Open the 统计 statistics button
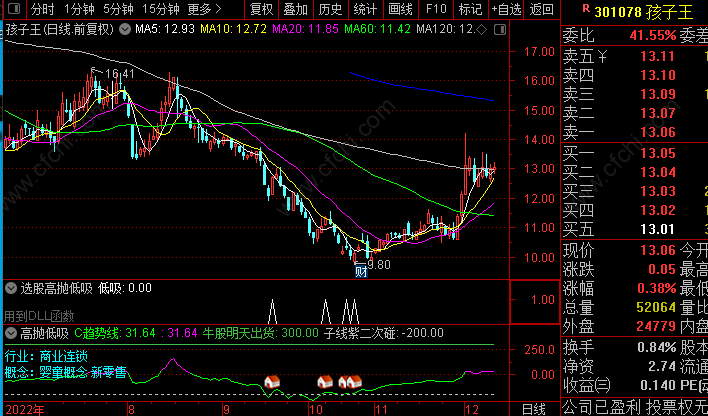The height and width of the screenshot is (416, 708). [365, 9]
